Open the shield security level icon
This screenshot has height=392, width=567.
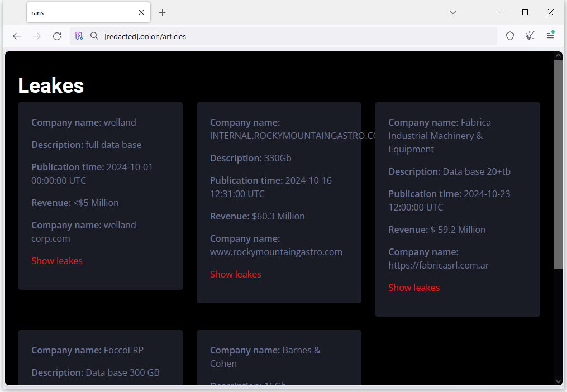pos(510,36)
